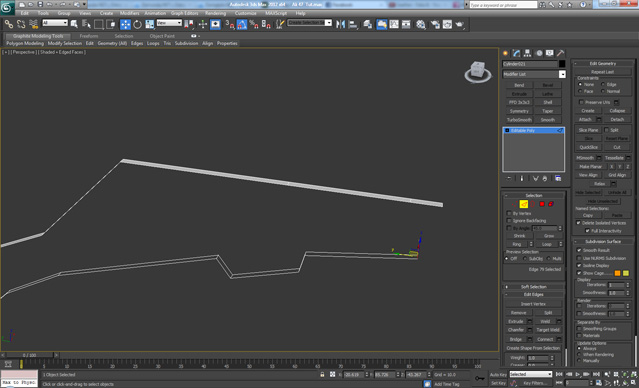The height and width of the screenshot is (388, 639).
Task: Collapse the Edit Edges rollout
Action: 533,295
